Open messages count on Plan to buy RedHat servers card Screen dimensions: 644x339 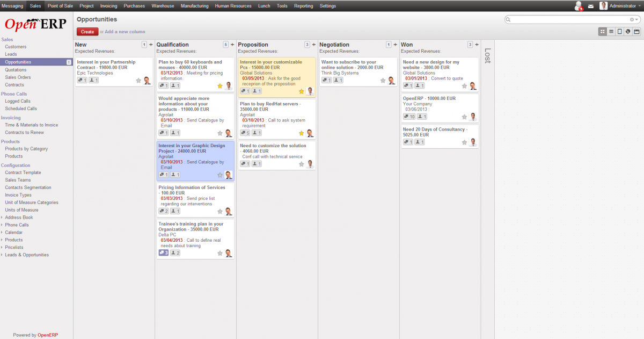245,132
